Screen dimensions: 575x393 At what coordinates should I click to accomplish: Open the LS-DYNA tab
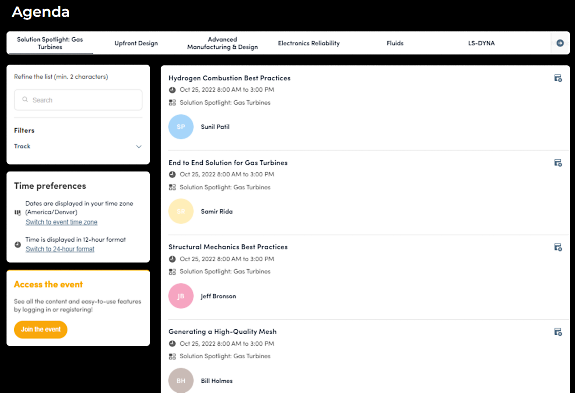(481, 43)
